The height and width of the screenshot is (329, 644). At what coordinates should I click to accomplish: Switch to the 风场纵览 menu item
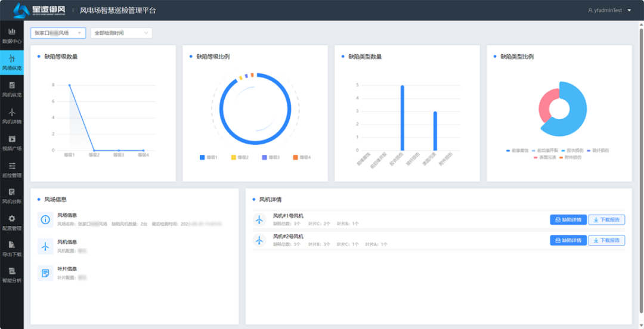[x=11, y=62]
